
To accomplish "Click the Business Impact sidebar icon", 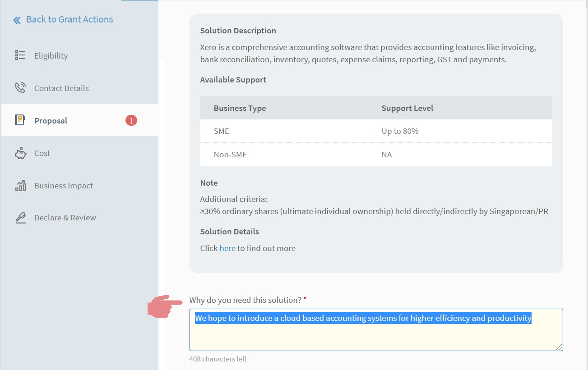I will (20, 185).
